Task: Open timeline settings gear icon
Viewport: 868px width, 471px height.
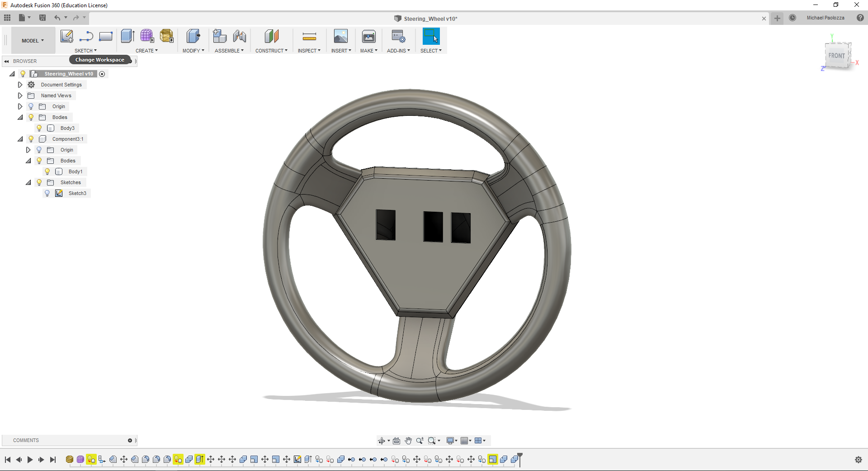Action: (859, 460)
